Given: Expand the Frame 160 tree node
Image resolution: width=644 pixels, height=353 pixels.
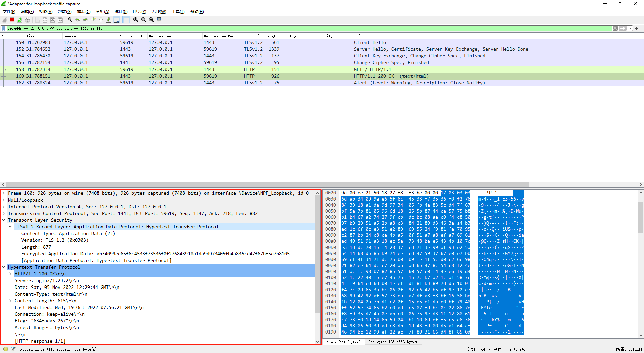Looking at the screenshot, I should tap(4, 193).
